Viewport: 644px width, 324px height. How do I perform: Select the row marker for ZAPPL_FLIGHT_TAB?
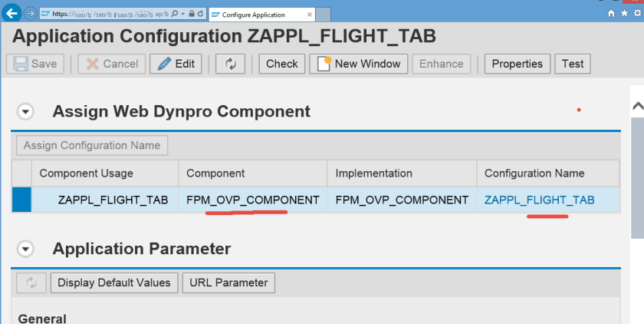point(21,200)
